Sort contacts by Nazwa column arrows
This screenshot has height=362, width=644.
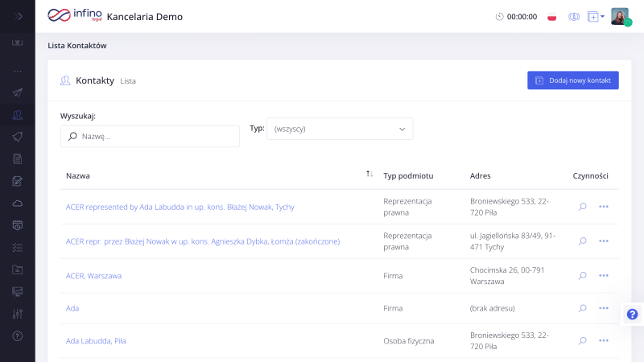[x=369, y=174]
